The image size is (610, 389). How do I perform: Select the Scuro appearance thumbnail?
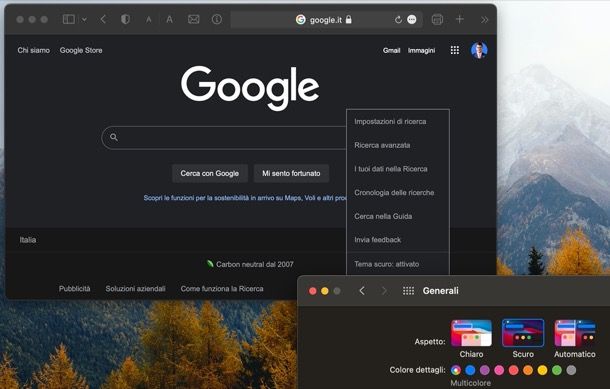pos(523,333)
